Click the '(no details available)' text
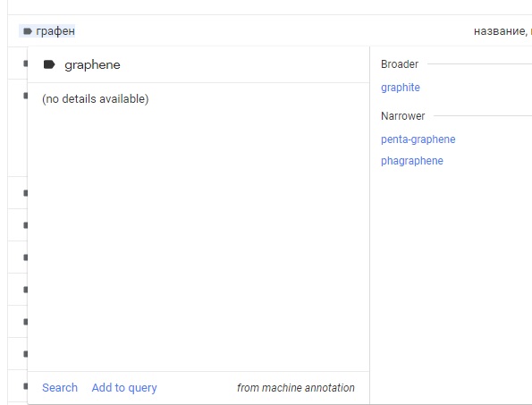This screenshot has height=405, width=532. 96,99
